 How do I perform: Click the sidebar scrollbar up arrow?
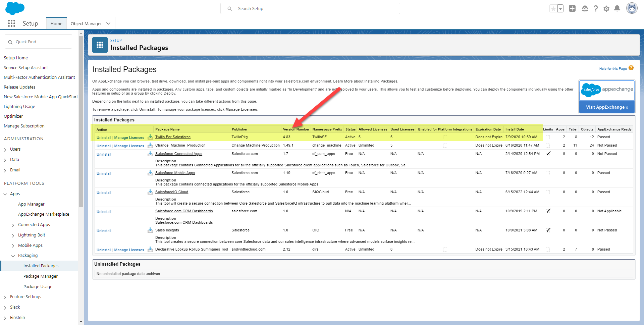click(x=81, y=33)
